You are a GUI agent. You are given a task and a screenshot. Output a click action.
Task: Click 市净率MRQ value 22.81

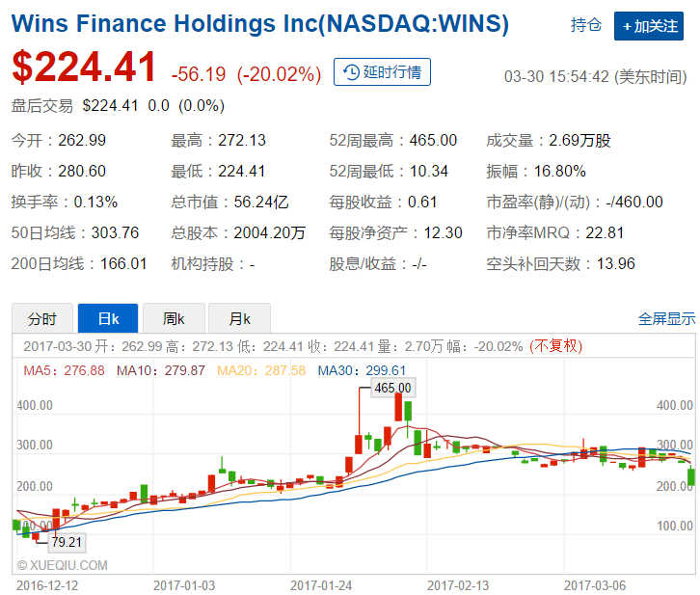pos(605,232)
